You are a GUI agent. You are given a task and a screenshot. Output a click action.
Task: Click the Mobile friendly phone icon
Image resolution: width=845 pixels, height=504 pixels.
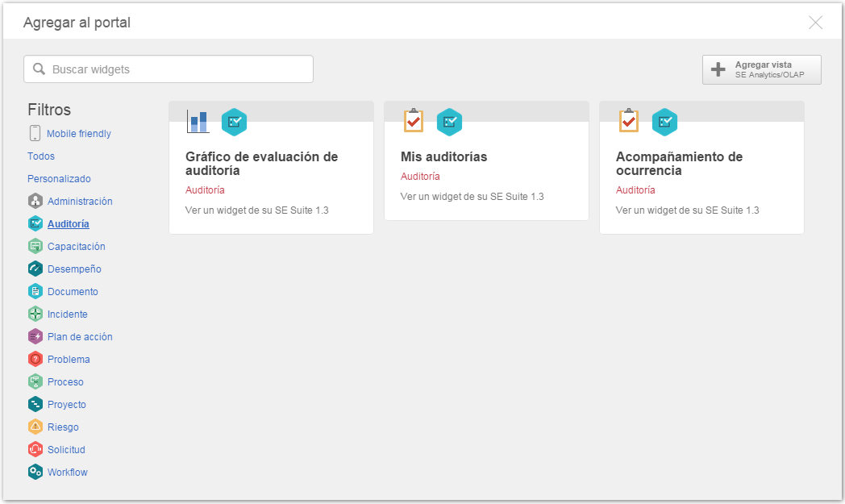click(35, 133)
